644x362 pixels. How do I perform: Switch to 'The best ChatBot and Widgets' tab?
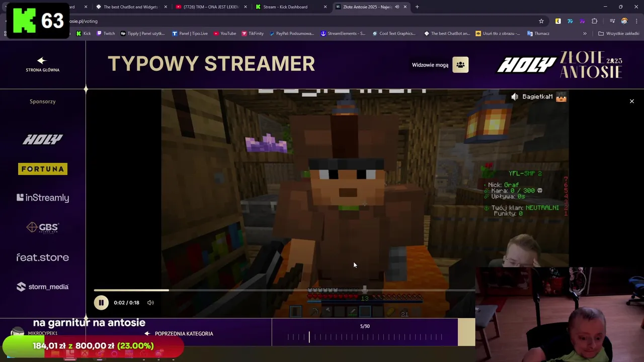(130, 7)
